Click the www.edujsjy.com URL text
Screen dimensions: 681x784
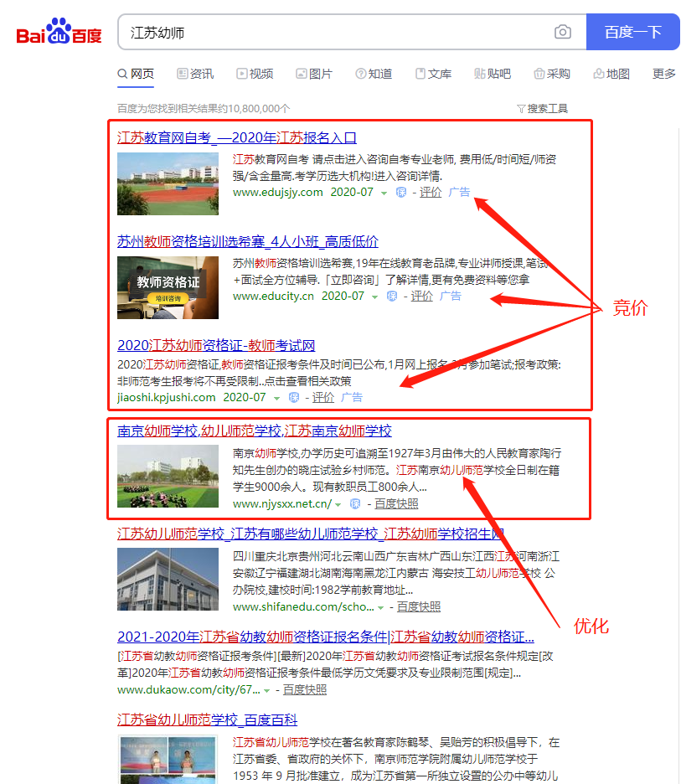tap(277, 193)
